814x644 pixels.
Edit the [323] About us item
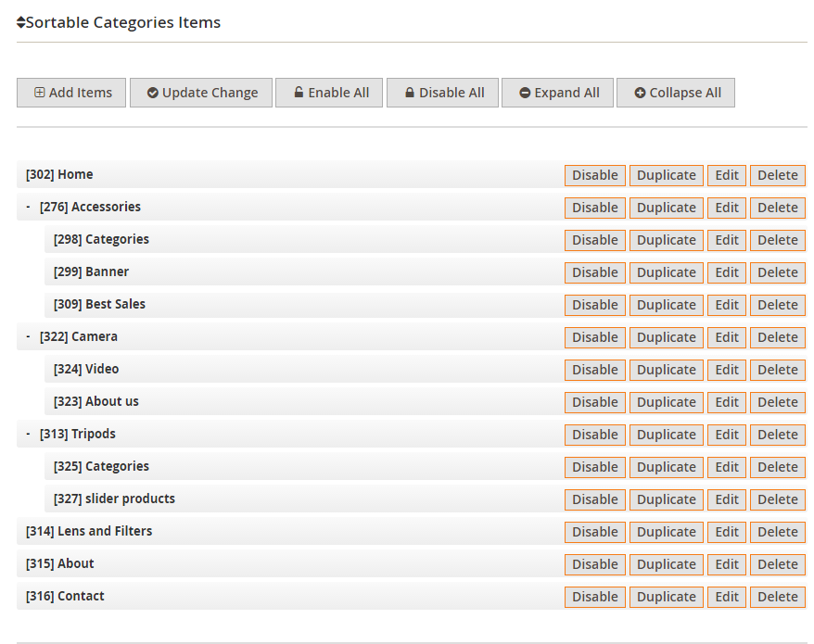tap(727, 402)
